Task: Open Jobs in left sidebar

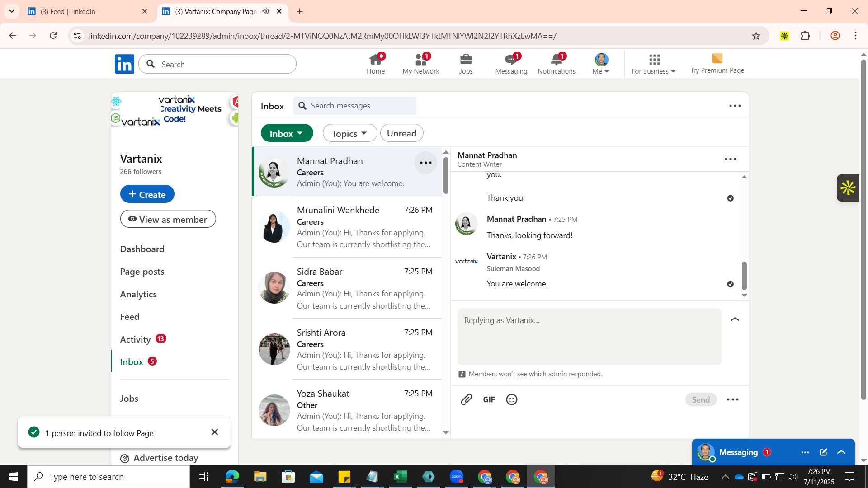Action: click(x=129, y=399)
